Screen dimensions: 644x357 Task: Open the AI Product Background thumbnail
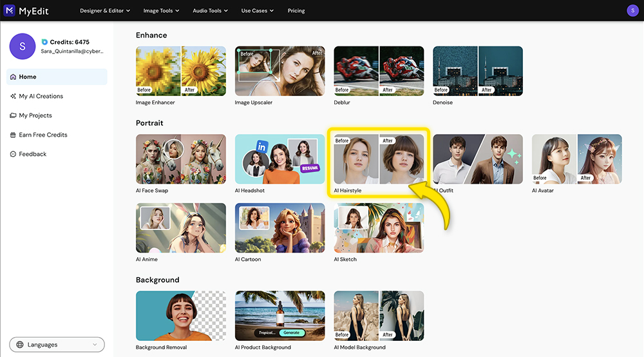click(279, 316)
